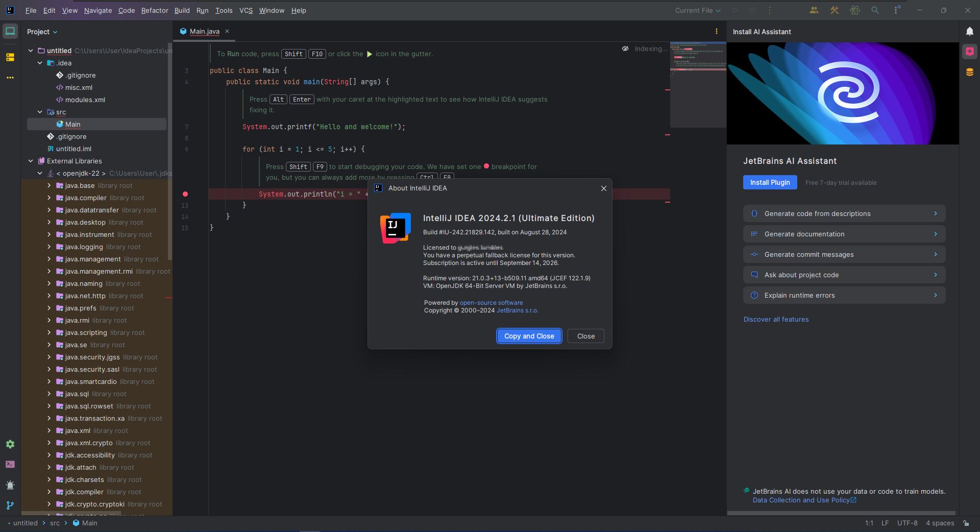Screen dimensions: 980x532
Task: Open the JetBrains s.r.o. link
Action: coord(517,310)
